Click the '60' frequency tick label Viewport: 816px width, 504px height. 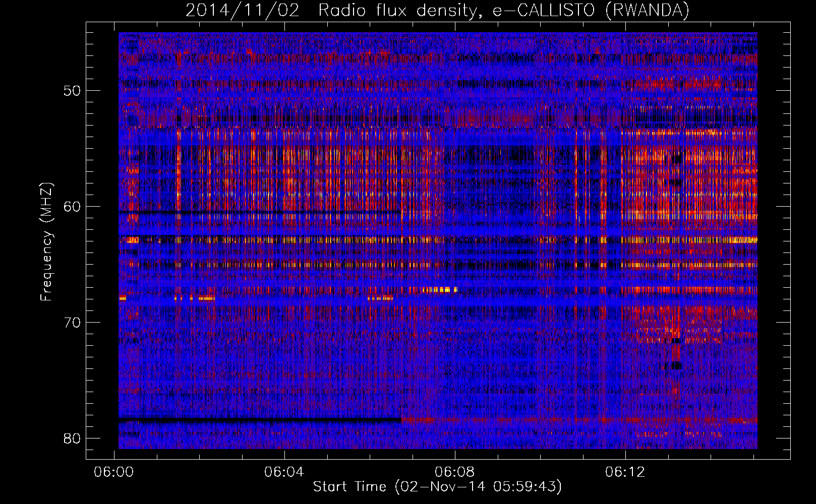73,207
